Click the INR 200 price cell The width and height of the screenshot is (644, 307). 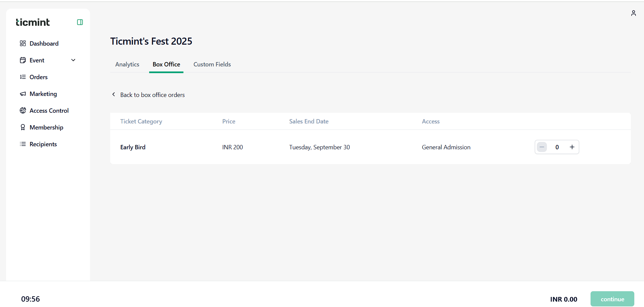pyautogui.click(x=232, y=147)
